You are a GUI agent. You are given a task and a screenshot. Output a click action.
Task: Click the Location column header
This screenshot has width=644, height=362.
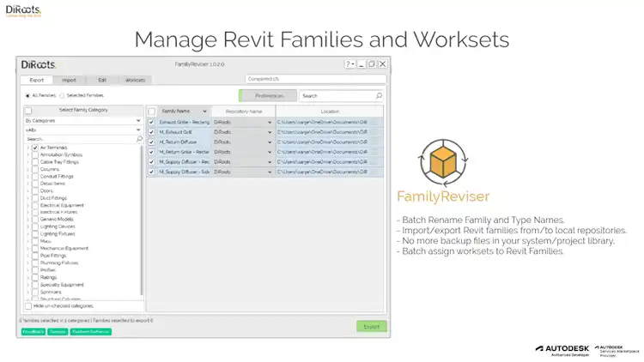330,112
